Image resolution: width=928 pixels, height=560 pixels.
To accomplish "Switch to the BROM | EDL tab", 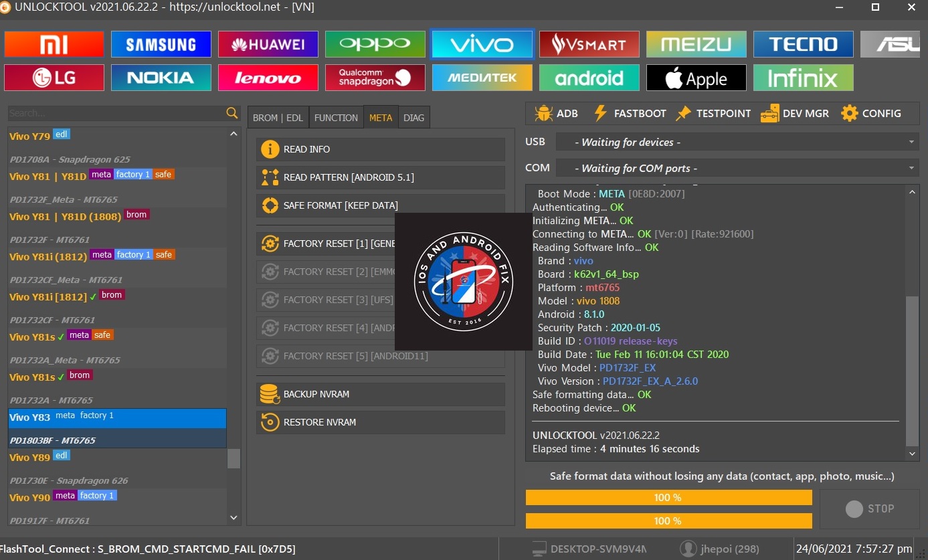I will tap(278, 118).
